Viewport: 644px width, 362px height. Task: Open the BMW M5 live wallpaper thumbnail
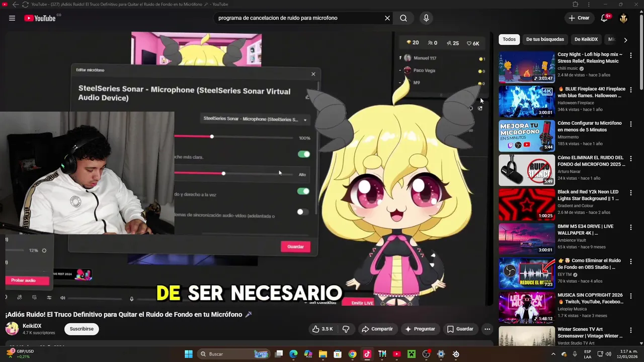pyautogui.click(x=527, y=239)
